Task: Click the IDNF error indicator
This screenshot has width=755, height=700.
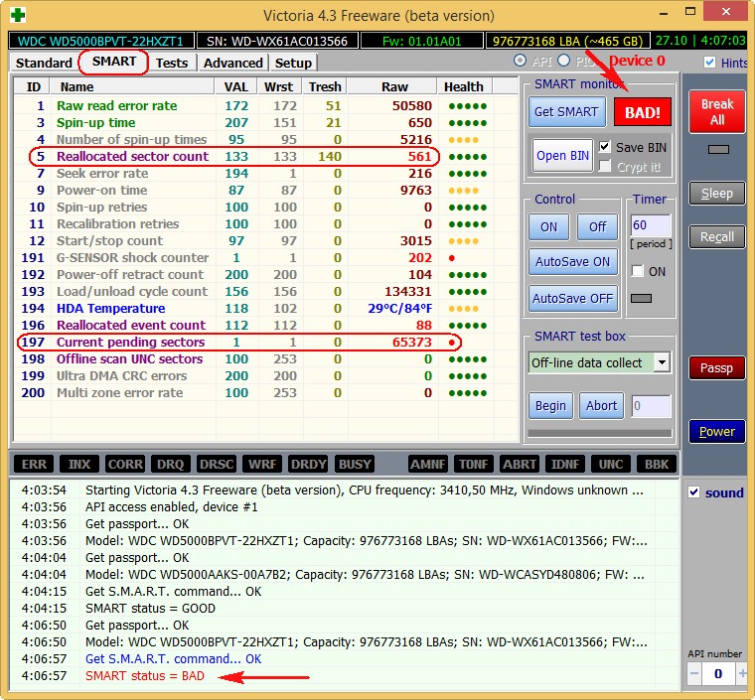Action: (x=565, y=465)
